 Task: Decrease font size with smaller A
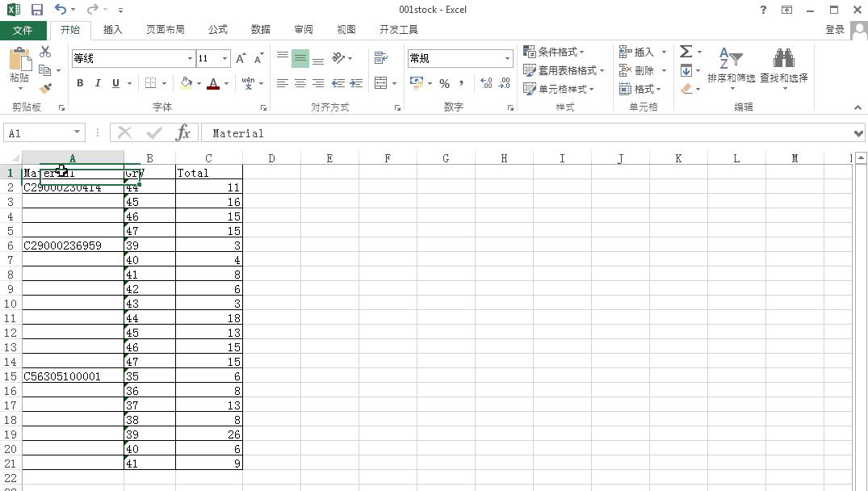click(x=258, y=58)
